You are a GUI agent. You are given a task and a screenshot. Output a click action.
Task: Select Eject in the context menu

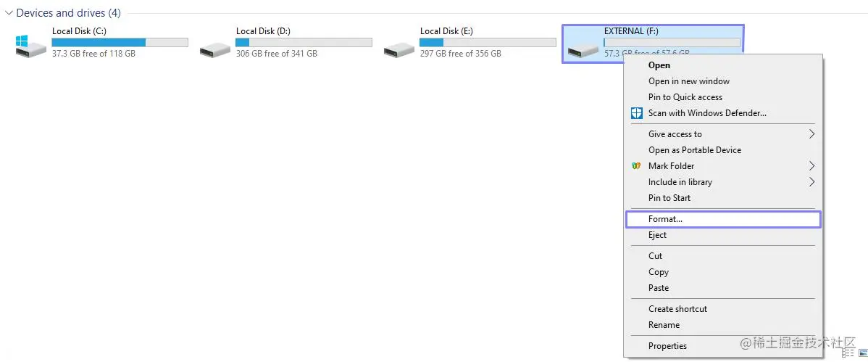point(723,235)
